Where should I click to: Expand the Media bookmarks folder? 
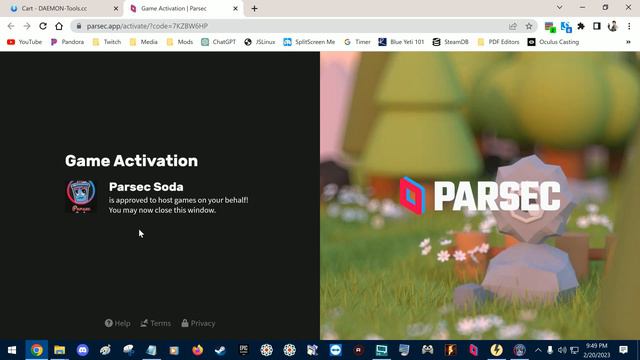pos(144,42)
